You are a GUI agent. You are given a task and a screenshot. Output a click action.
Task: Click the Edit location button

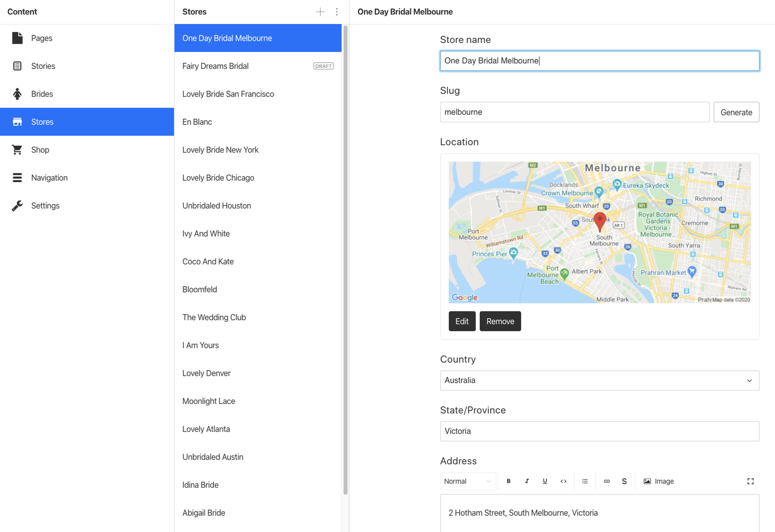(462, 321)
